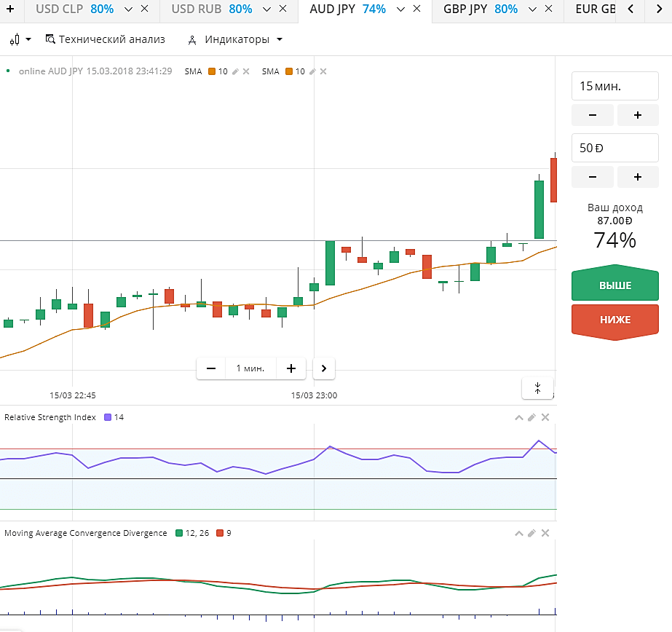The width and height of the screenshot is (672, 632).
Task: Click the purple RSI color swatch
Action: pos(108,417)
